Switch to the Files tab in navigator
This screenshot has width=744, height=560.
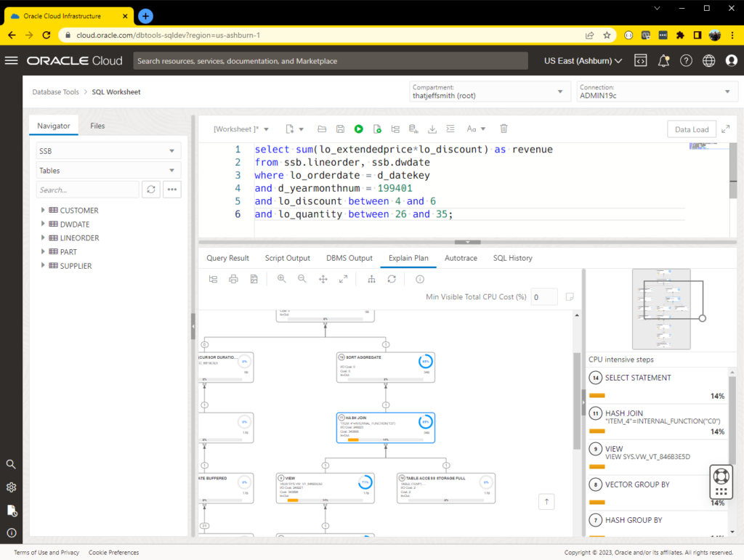pos(97,126)
